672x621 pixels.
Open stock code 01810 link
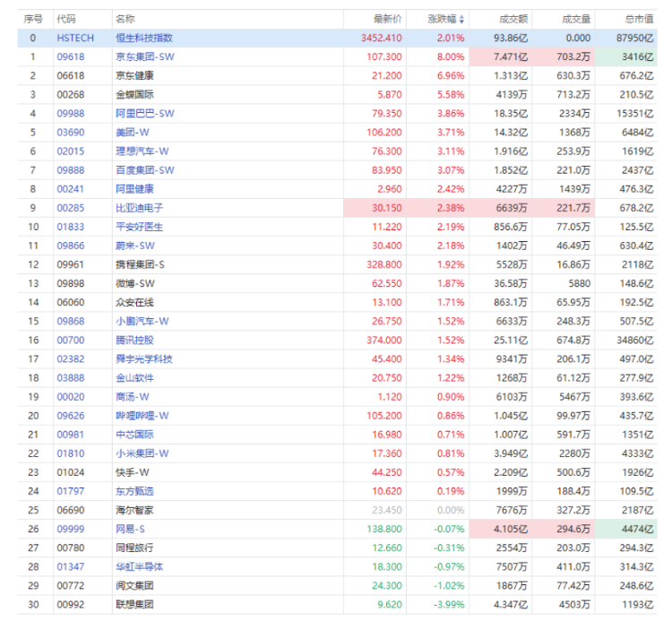click(71, 453)
